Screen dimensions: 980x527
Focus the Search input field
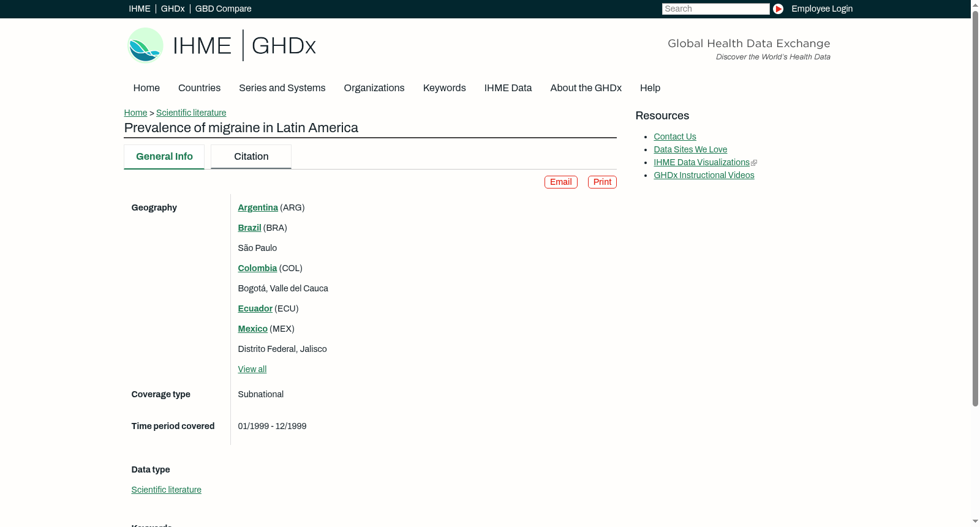(715, 9)
